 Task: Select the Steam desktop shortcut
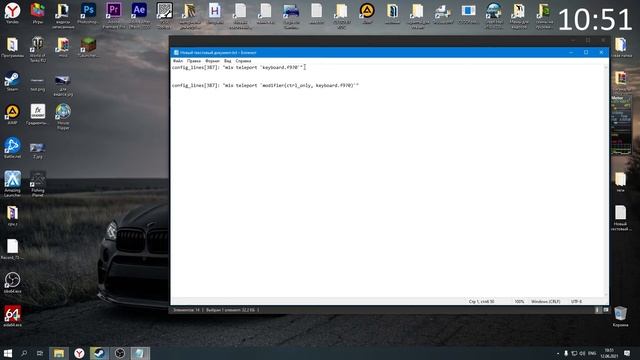(x=12, y=81)
